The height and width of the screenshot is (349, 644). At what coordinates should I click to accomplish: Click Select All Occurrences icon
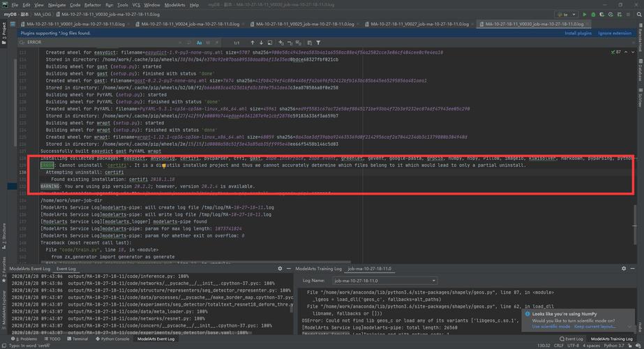pyautogui.click(x=298, y=43)
